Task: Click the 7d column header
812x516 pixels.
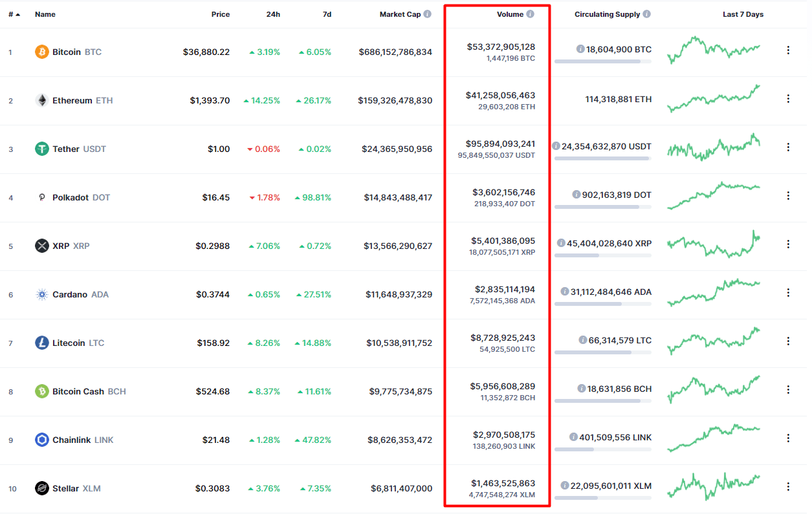Action: [x=328, y=14]
